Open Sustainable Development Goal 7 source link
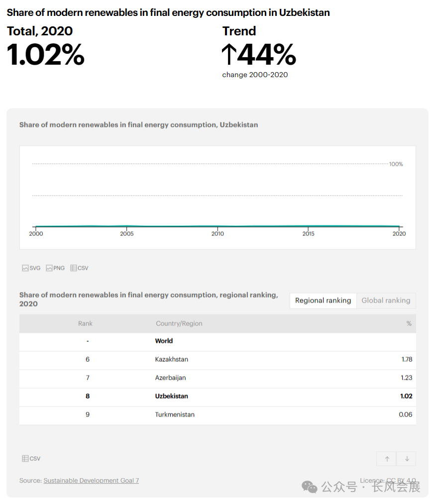 (x=91, y=481)
